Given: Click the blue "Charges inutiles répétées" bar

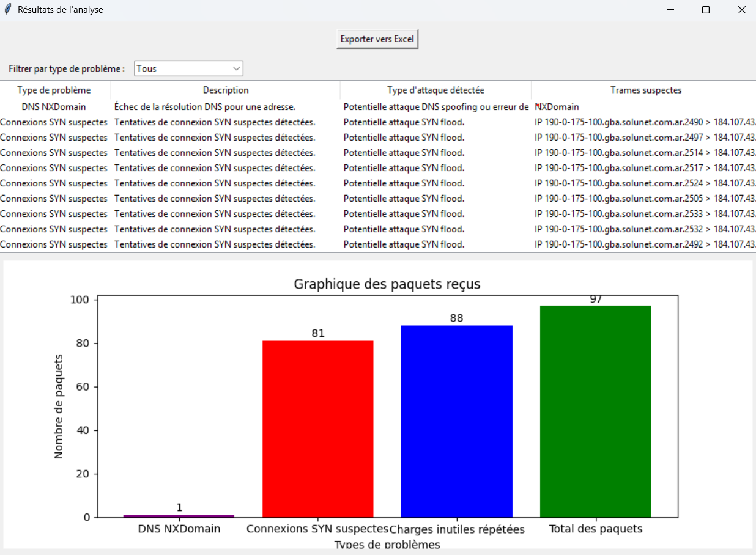Looking at the screenshot, I should 456,422.
